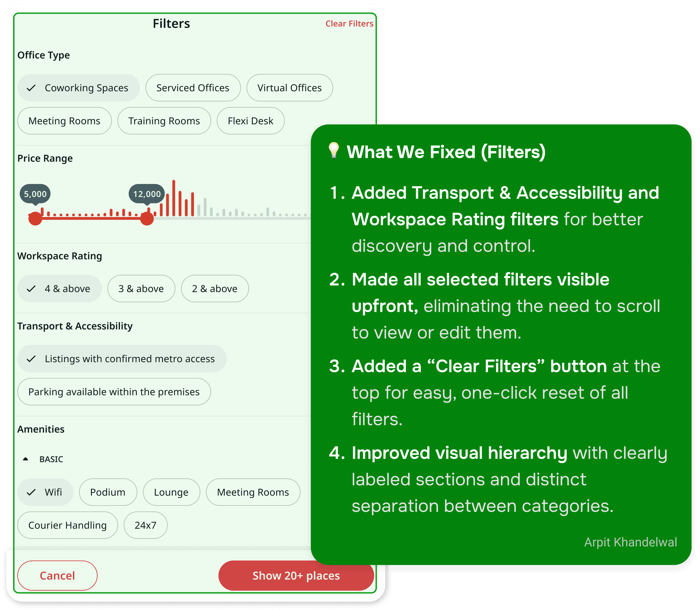The image size is (700, 610).
Task: Enable Parking available within the premises
Action: coord(114,392)
